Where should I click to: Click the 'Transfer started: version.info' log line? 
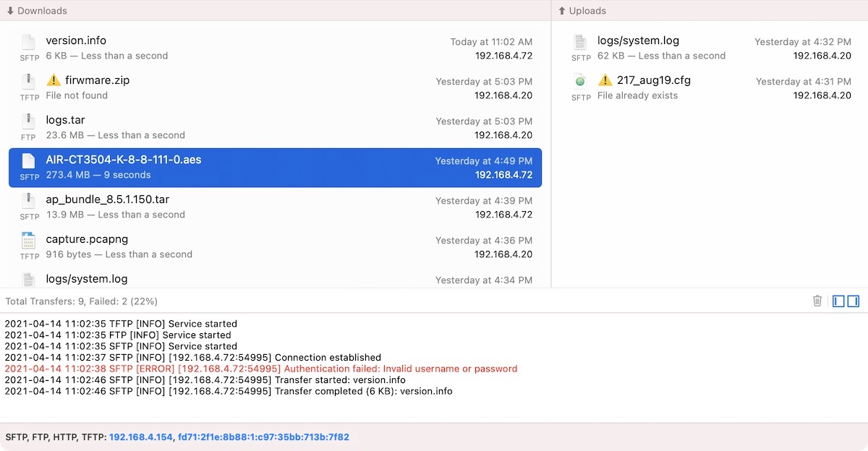pyautogui.click(x=205, y=380)
